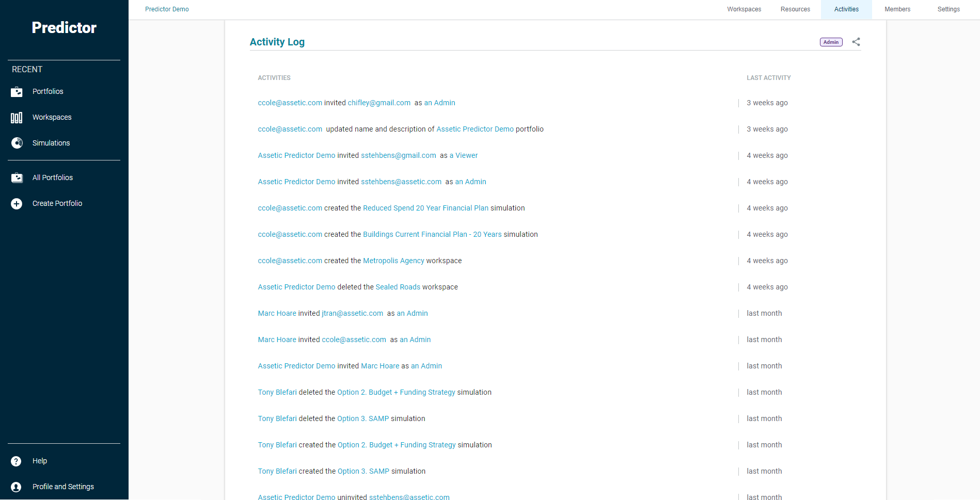Select the Activities tab

click(x=846, y=9)
